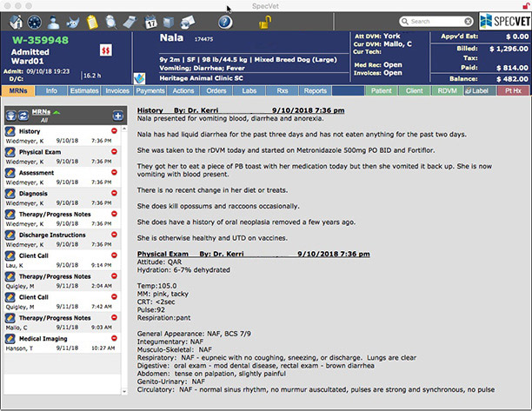The width and height of the screenshot is (532, 411).
Task: Switch to the MRNs tab
Action: pos(18,91)
